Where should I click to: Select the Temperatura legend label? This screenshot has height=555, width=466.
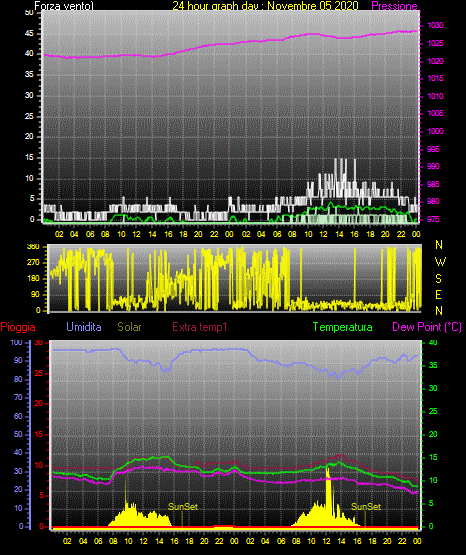[343, 327]
